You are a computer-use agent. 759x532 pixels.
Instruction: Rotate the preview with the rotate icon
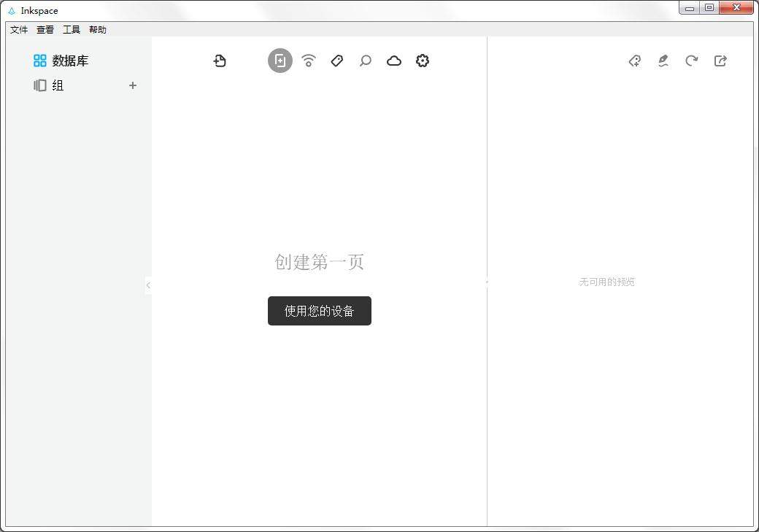[691, 61]
